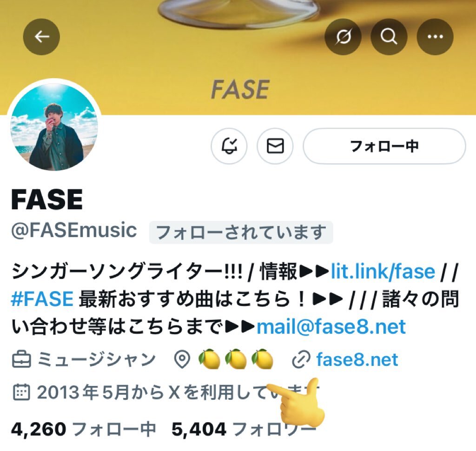View the 4,260 フォロー中 following list
The width and height of the screenshot is (476, 451).
[x=84, y=429]
